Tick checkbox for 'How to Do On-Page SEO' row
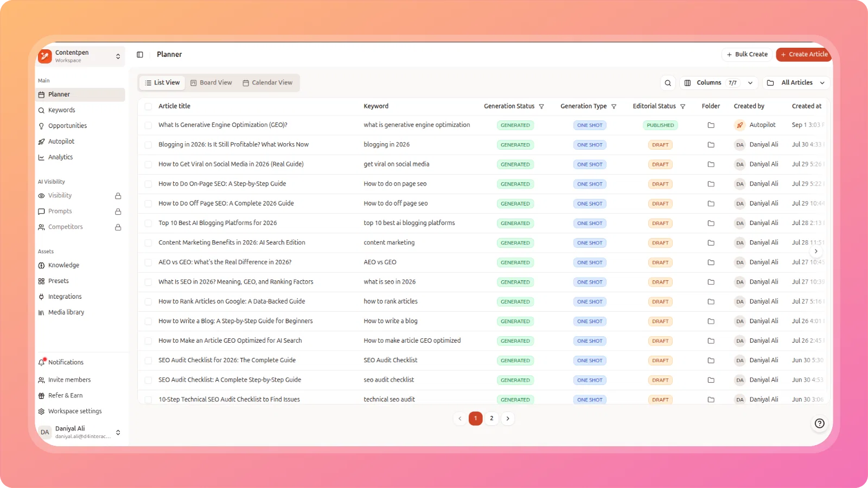The image size is (868, 488). tap(148, 184)
